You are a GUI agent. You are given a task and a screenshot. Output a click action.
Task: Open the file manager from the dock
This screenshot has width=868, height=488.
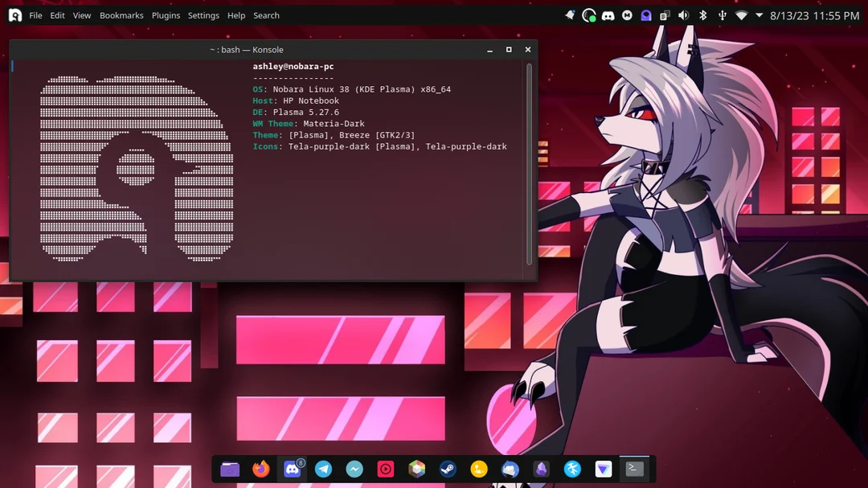[x=230, y=469]
